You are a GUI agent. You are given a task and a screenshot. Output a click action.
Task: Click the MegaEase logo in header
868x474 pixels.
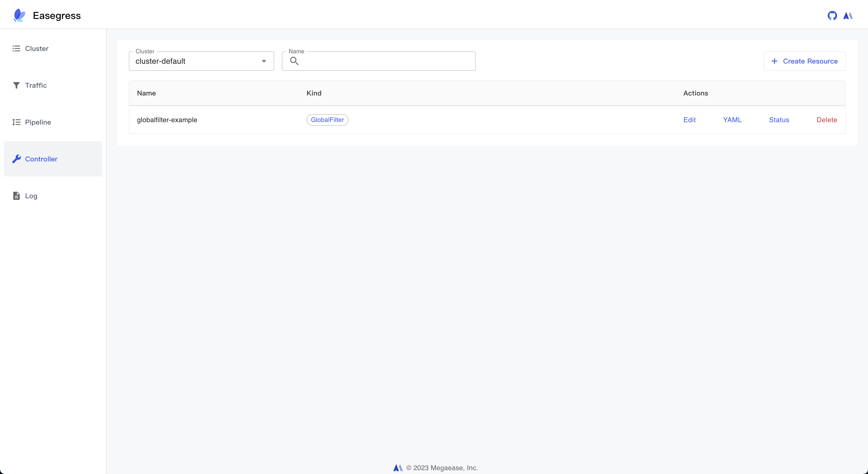[848, 16]
